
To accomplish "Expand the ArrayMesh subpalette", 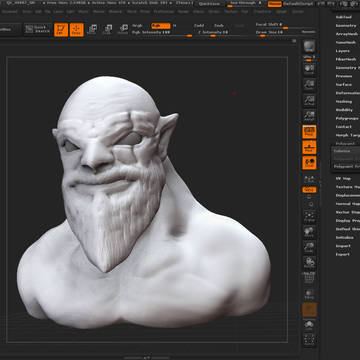I will pos(347,34).
